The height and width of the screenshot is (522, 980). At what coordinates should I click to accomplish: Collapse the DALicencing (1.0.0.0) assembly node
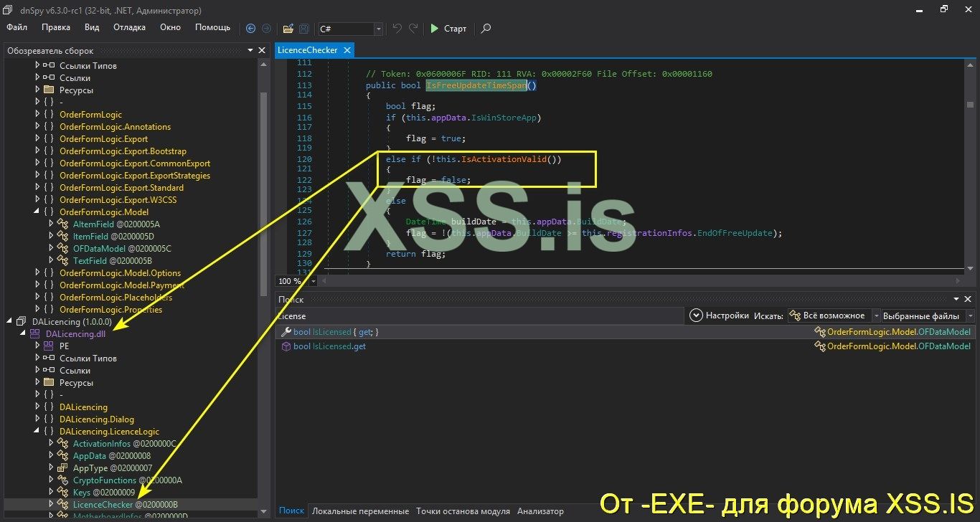pyautogui.click(x=10, y=322)
